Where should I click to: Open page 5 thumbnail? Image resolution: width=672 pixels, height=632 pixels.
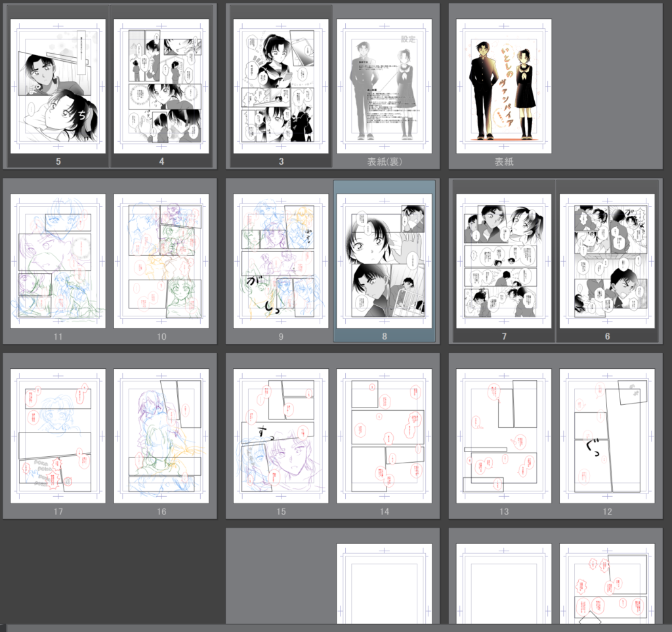[x=58, y=86]
